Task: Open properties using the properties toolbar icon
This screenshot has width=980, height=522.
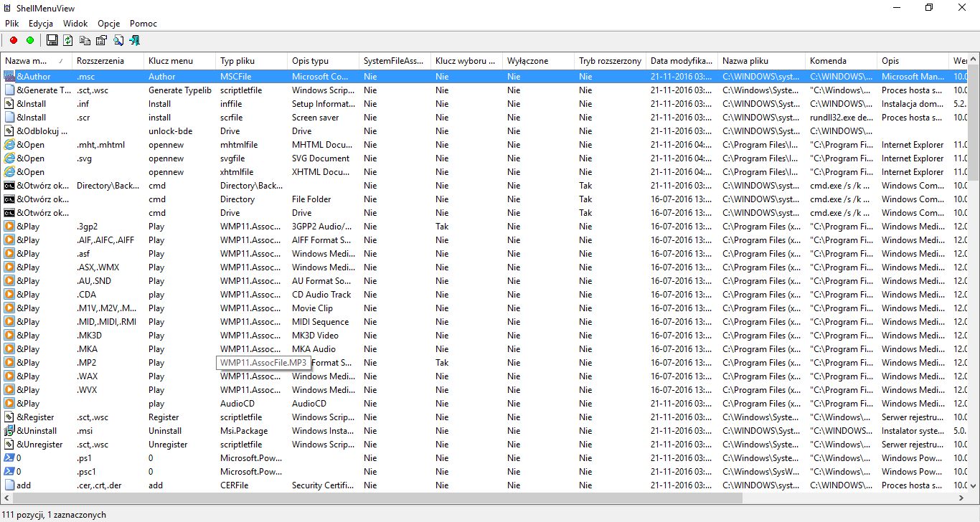Action: coord(101,41)
